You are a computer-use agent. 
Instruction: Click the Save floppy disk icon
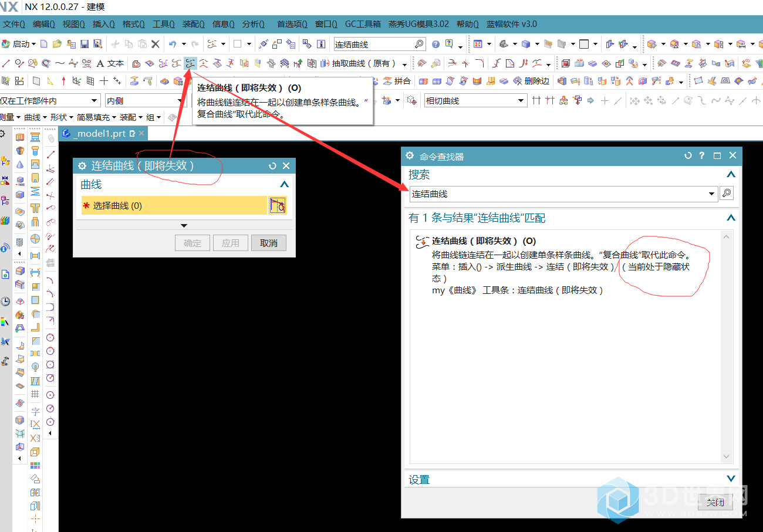(x=85, y=44)
